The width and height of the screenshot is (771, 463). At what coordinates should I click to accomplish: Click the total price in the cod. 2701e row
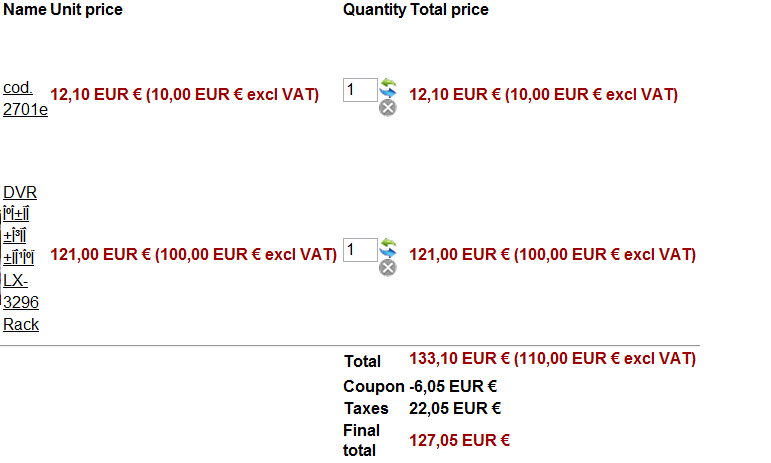tap(544, 95)
